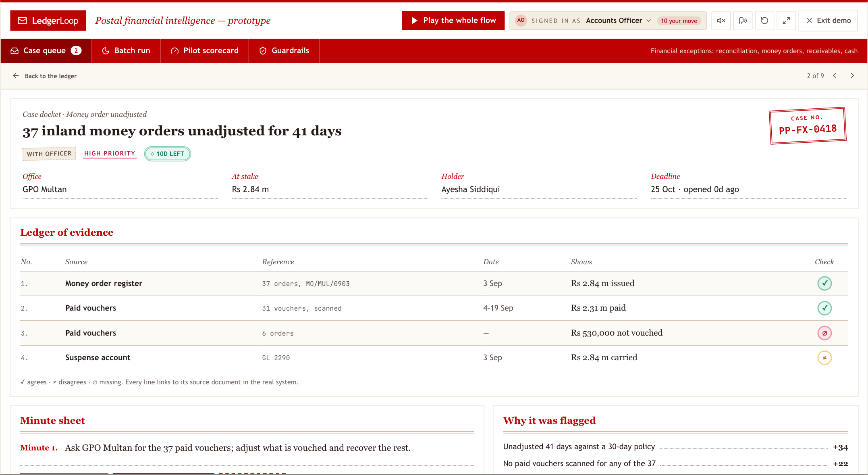This screenshot has height=475, width=868.
Task: Click the HIGH PRIORITY label
Action: tap(110, 153)
